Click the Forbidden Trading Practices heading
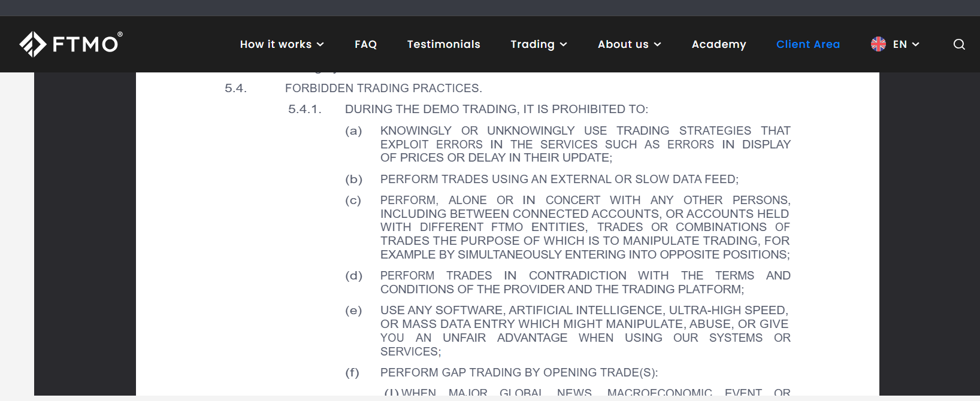Screen dimensions: 980x401 tap(383, 89)
